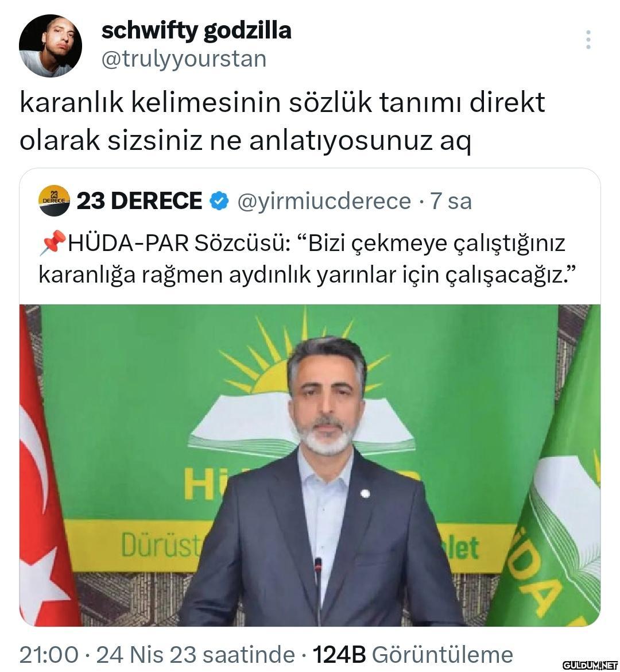Open the three-dot more options menu
Viewport: 620px width, 672px height.
(588, 40)
